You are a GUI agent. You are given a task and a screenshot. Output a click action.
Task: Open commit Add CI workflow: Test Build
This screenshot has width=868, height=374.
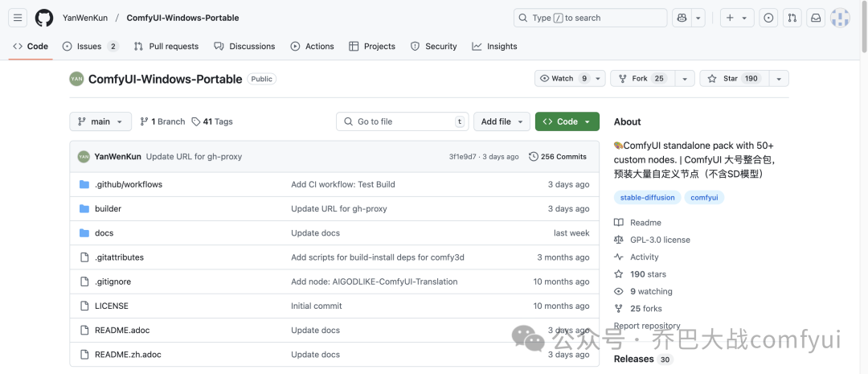pyautogui.click(x=343, y=184)
